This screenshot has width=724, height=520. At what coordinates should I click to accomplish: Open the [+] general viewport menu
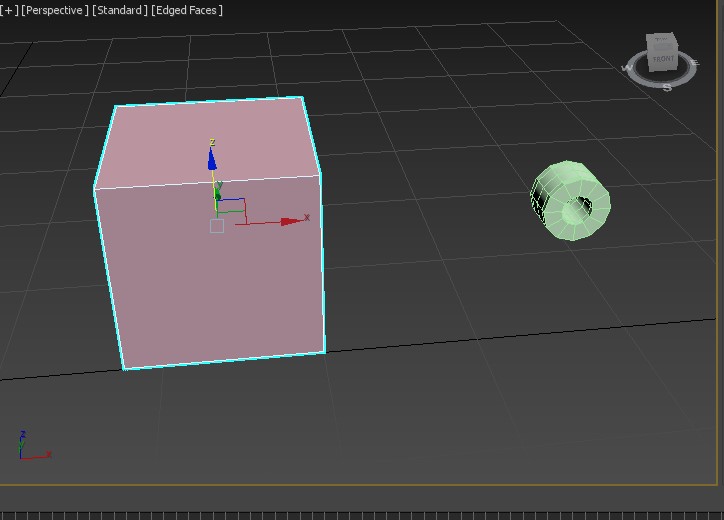pos(9,10)
